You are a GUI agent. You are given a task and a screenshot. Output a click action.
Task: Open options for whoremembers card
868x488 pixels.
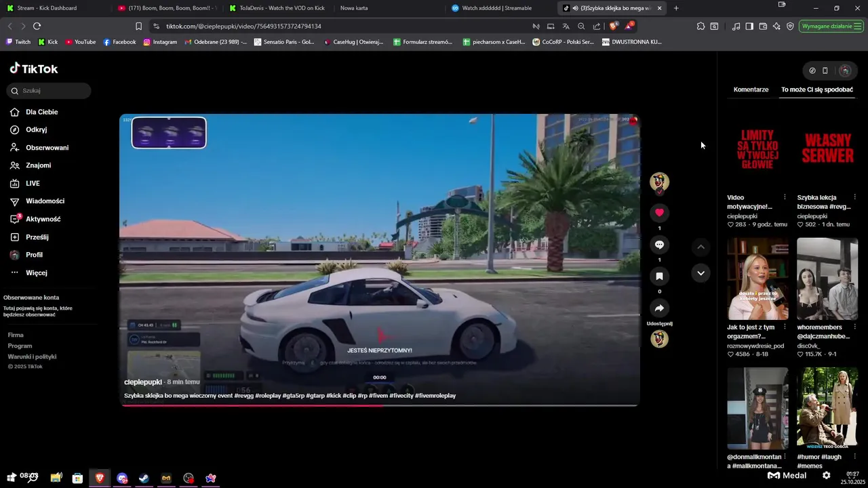[854, 327]
